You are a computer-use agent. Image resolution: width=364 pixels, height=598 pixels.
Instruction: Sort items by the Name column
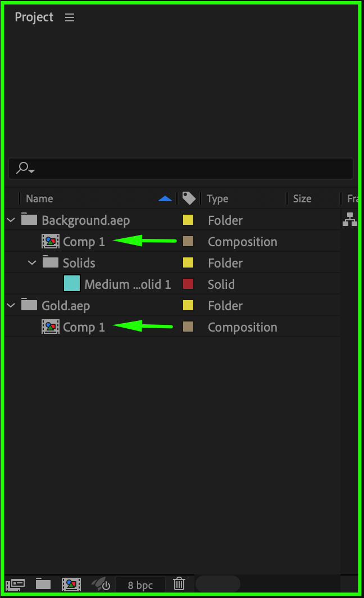click(x=39, y=198)
